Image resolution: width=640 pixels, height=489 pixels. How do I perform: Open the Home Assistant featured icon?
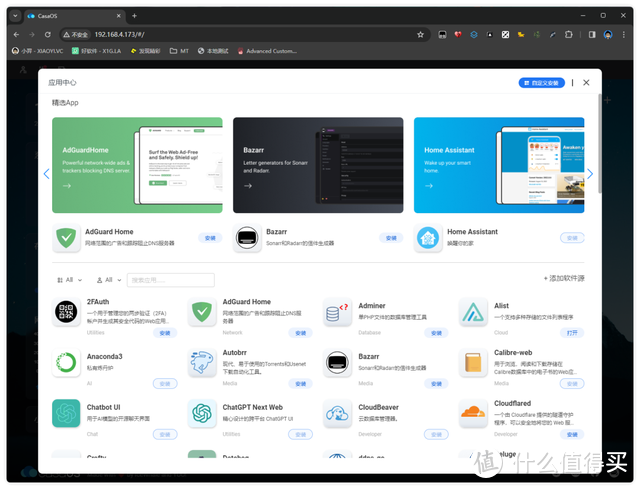(x=428, y=238)
